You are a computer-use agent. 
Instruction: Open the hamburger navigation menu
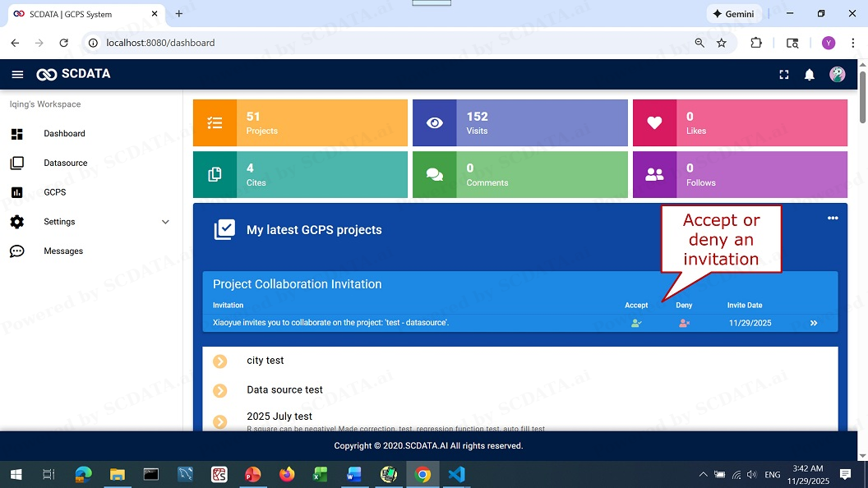coord(17,75)
